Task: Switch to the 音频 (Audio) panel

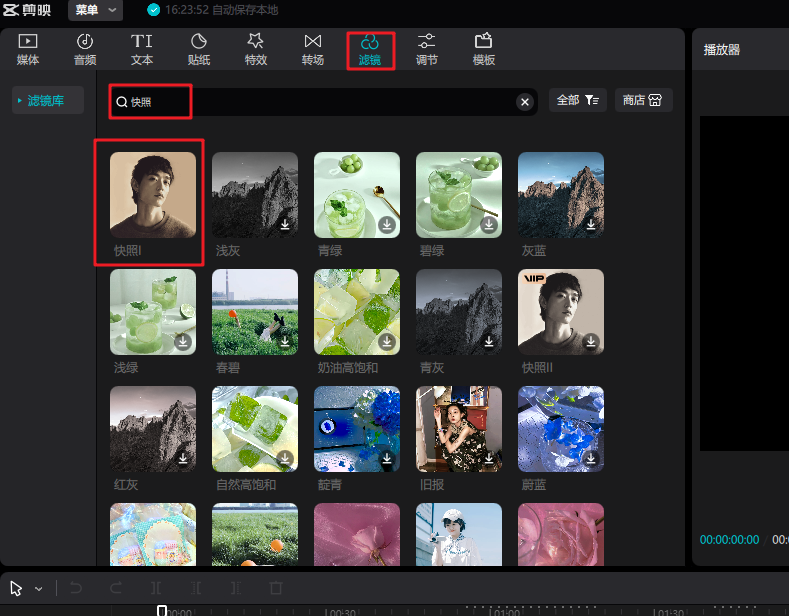Action: pos(85,49)
